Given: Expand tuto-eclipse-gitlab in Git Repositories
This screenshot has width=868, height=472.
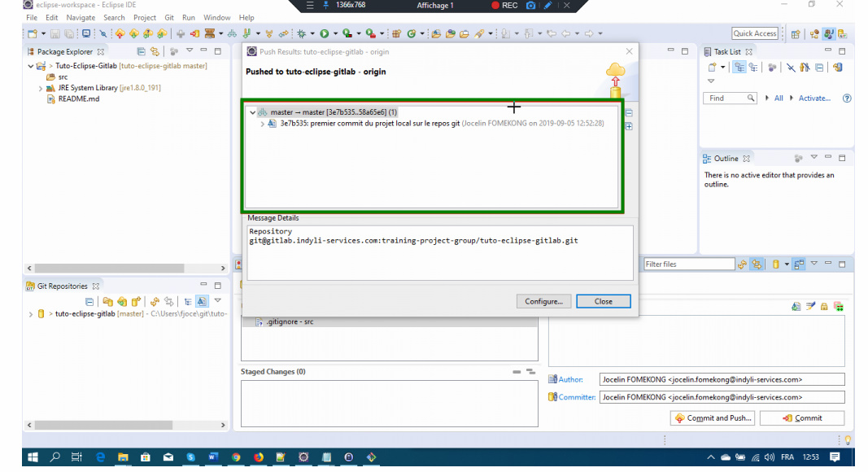Looking at the screenshot, I should 30,314.
